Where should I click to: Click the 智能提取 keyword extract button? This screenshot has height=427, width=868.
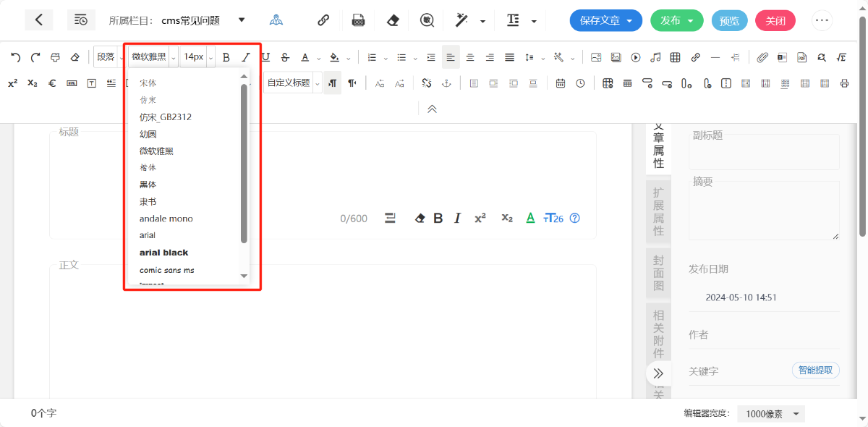click(816, 370)
